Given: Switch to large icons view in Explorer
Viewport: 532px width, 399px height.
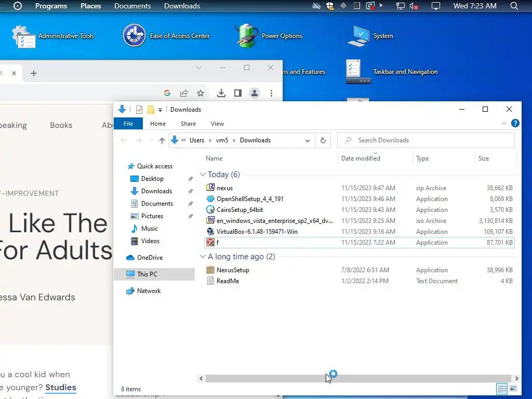Looking at the screenshot, I should coord(513,389).
